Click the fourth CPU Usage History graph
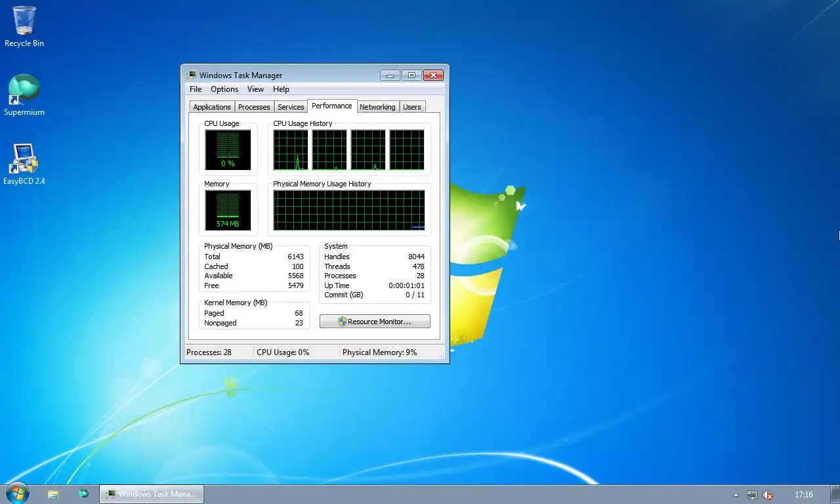Viewport: 840px width, 504px height. pyautogui.click(x=406, y=150)
